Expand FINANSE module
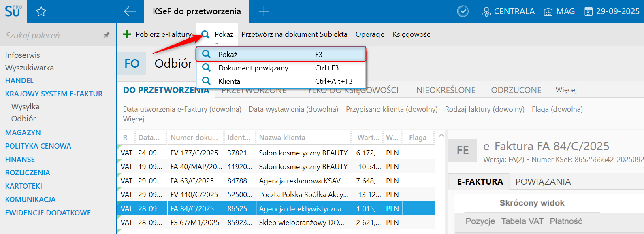 [20, 160]
